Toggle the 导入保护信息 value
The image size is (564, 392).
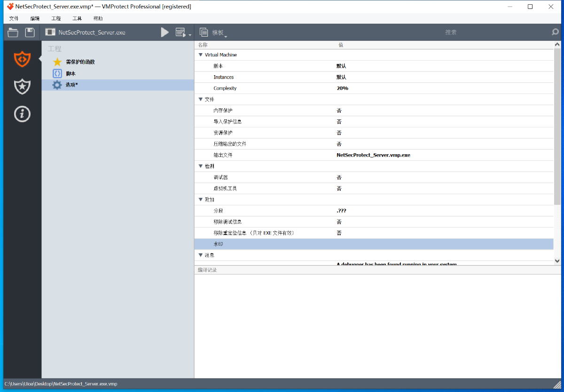pos(339,122)
